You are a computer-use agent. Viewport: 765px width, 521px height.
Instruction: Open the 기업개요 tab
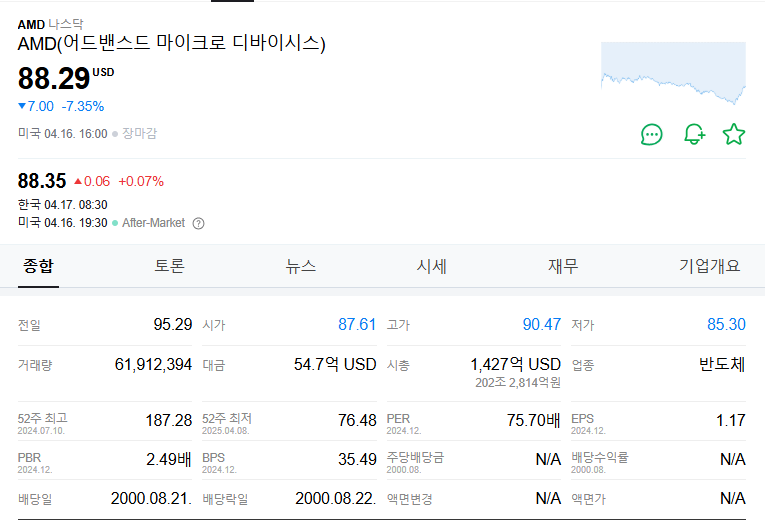(x=710, y=266)
